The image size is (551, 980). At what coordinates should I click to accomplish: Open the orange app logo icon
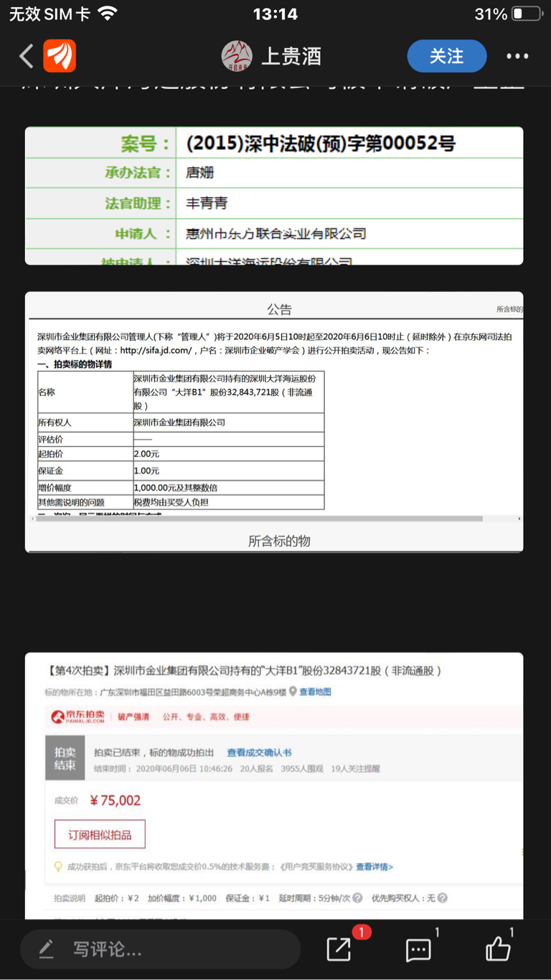[60, 56]
